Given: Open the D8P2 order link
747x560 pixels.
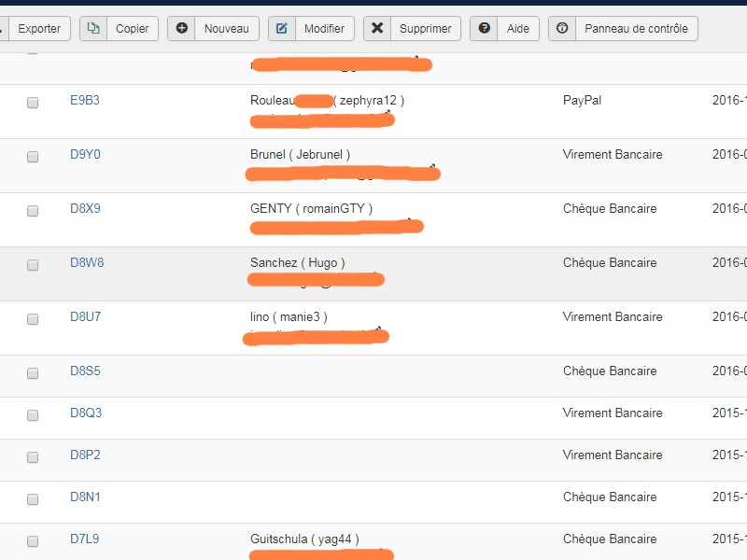Looking at the screenshot, I should point(85,455).
